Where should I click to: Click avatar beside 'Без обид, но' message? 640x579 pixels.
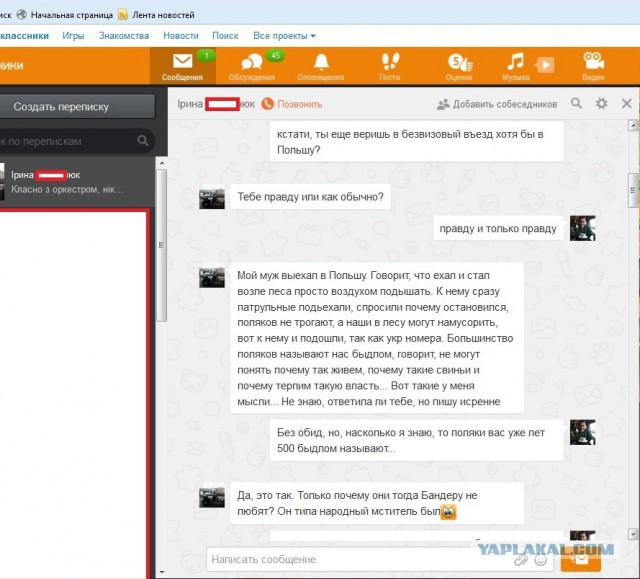pos(582,433)
